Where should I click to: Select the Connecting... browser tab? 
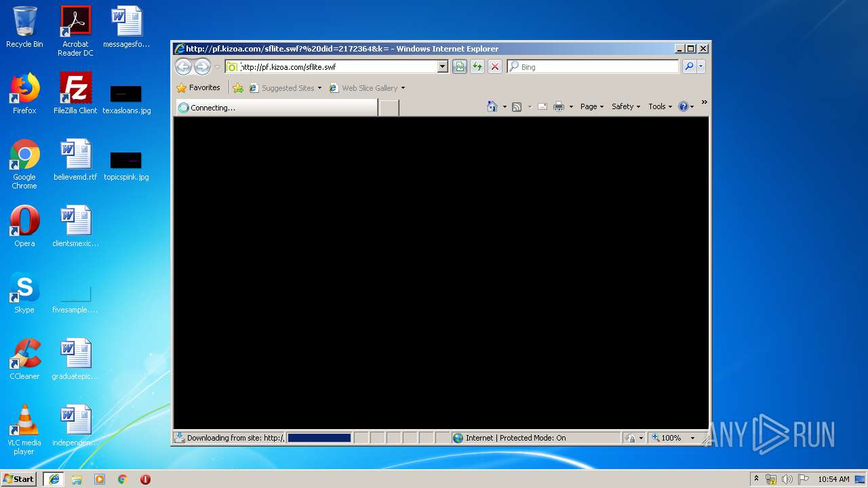[x=276, y=108]
